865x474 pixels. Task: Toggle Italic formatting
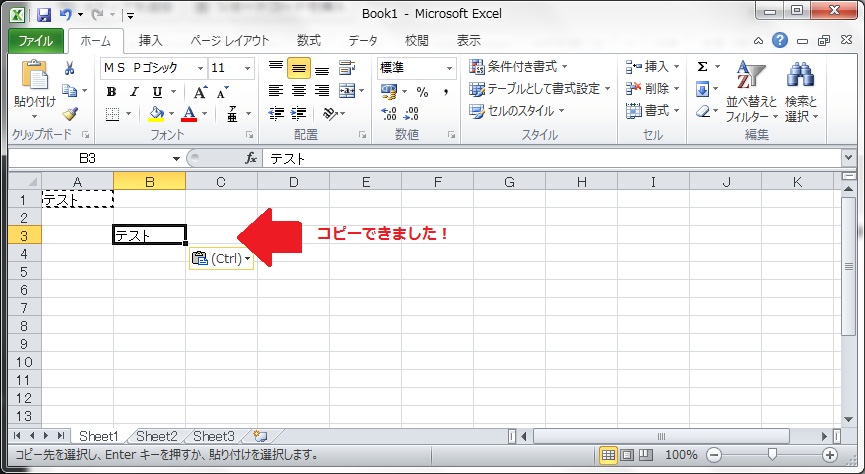point(134,92)
